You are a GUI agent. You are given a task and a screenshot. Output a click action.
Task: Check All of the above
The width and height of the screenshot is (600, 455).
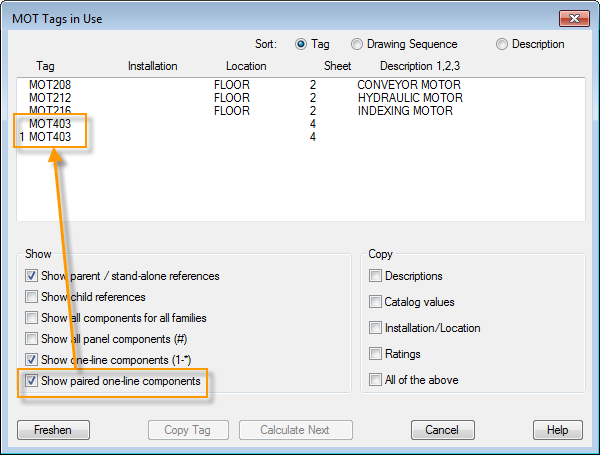click(x=375, y=380)
